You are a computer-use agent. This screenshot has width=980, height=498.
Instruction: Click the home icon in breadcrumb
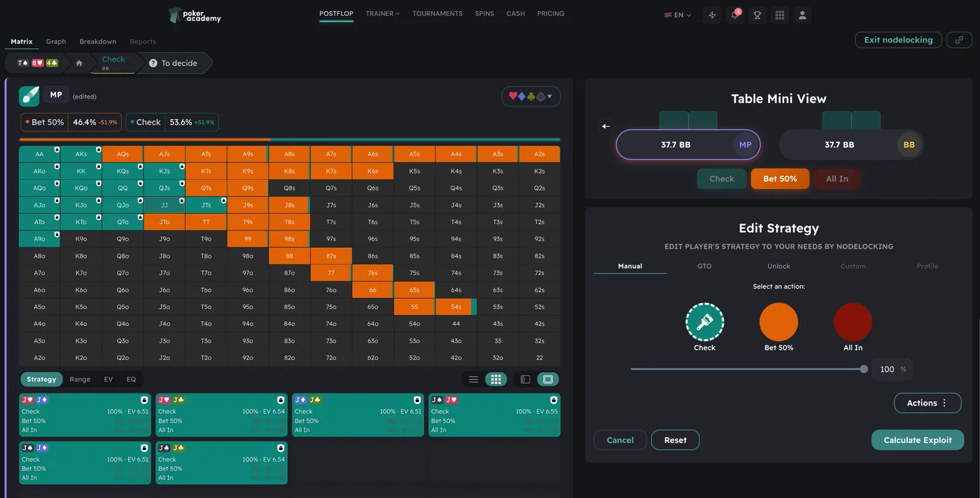coord(79,63)
